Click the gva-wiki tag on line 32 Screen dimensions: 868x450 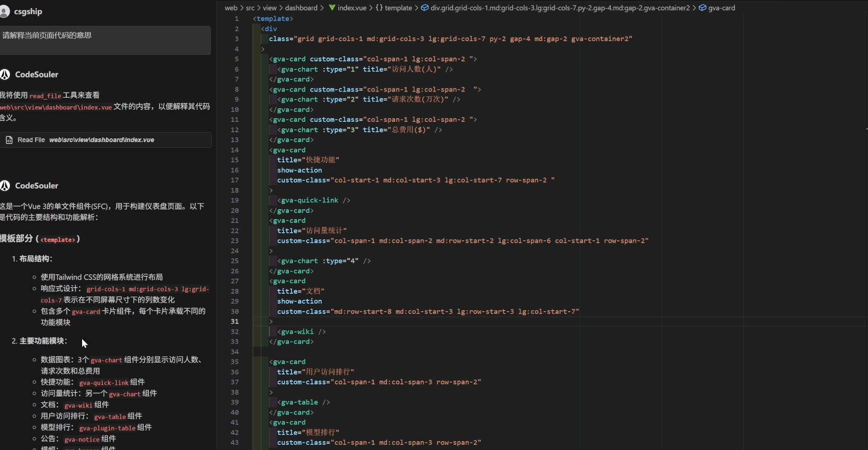(x=297, y=331)
